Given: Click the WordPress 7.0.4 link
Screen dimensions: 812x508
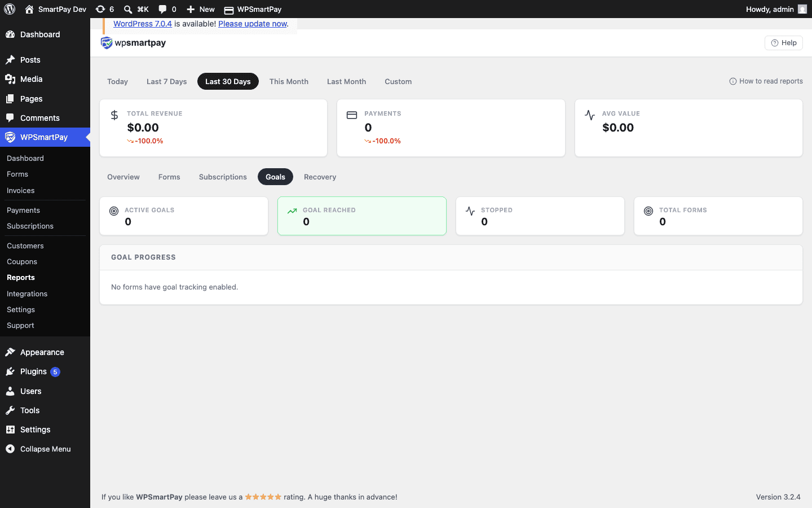Looking at the screenshot, I should 143,24.
